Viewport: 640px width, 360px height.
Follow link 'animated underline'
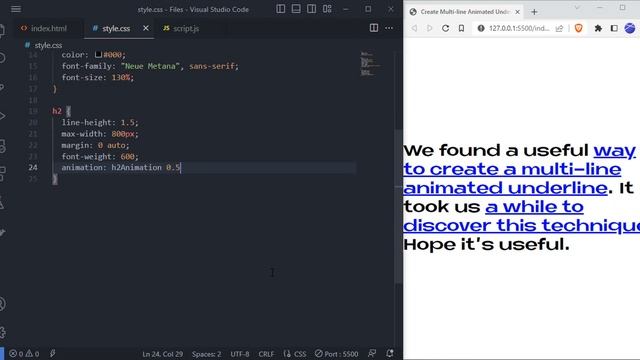tap(505, 188)
